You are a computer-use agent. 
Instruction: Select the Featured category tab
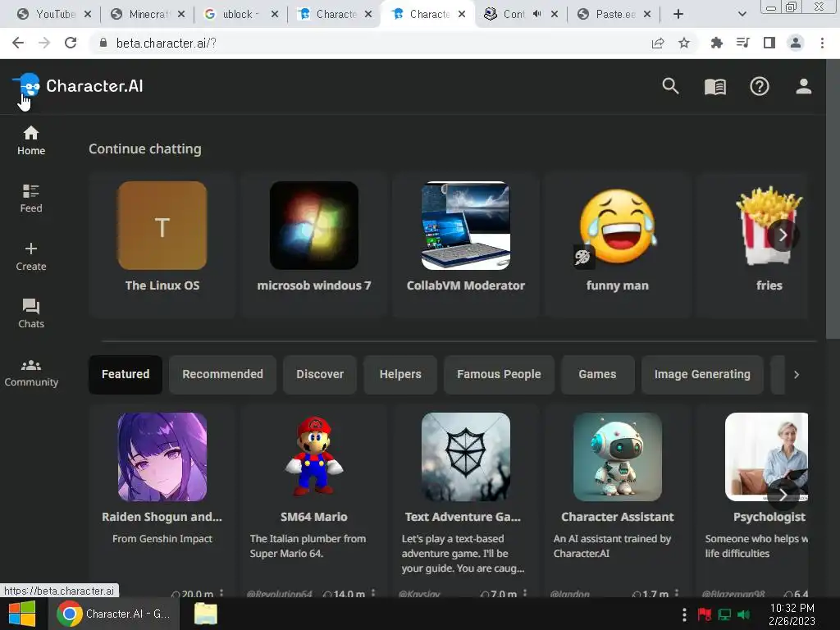(x=126, y=374)
